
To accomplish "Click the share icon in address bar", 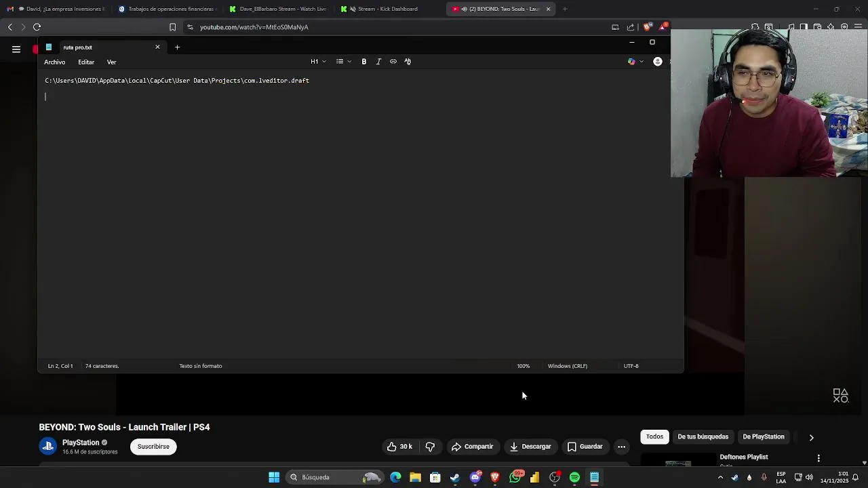I will [x=631, y=27].
